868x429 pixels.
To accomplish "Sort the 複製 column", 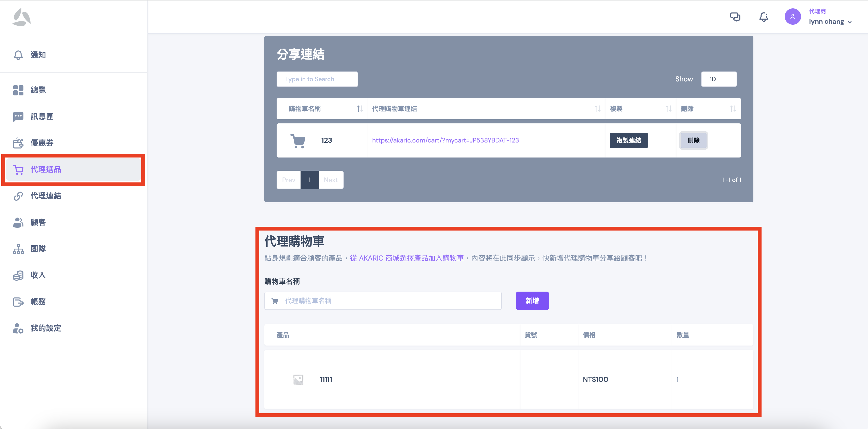I will click(x=668, y=109).
